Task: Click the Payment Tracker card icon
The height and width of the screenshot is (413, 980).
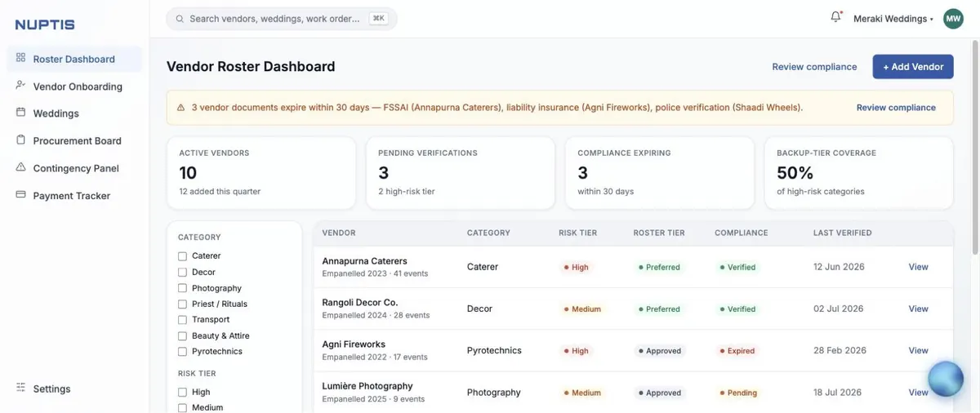Action: coord(20,195)
